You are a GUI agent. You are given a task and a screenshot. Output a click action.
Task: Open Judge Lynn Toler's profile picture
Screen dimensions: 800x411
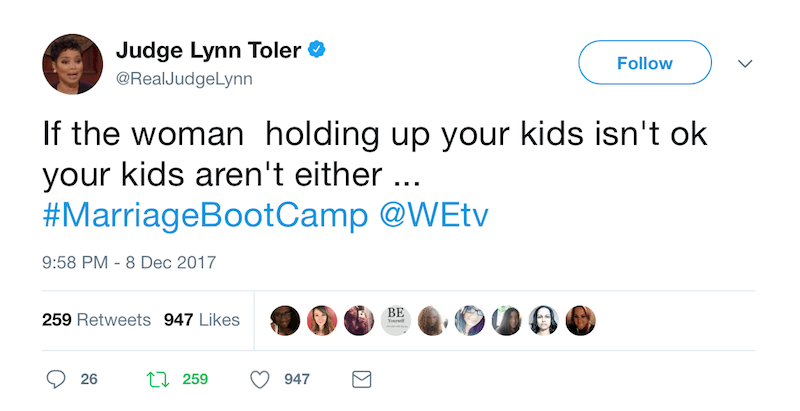click(72, 64)
